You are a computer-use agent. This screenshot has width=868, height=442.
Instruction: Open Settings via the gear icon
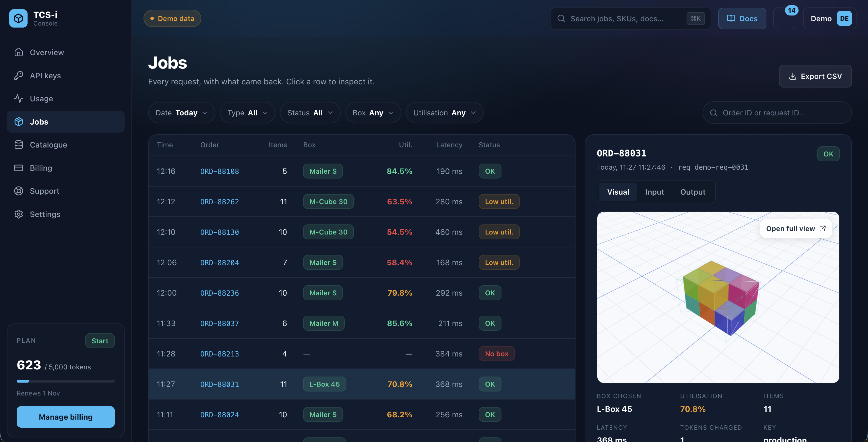pyautogui.click(x=19, y=214)
